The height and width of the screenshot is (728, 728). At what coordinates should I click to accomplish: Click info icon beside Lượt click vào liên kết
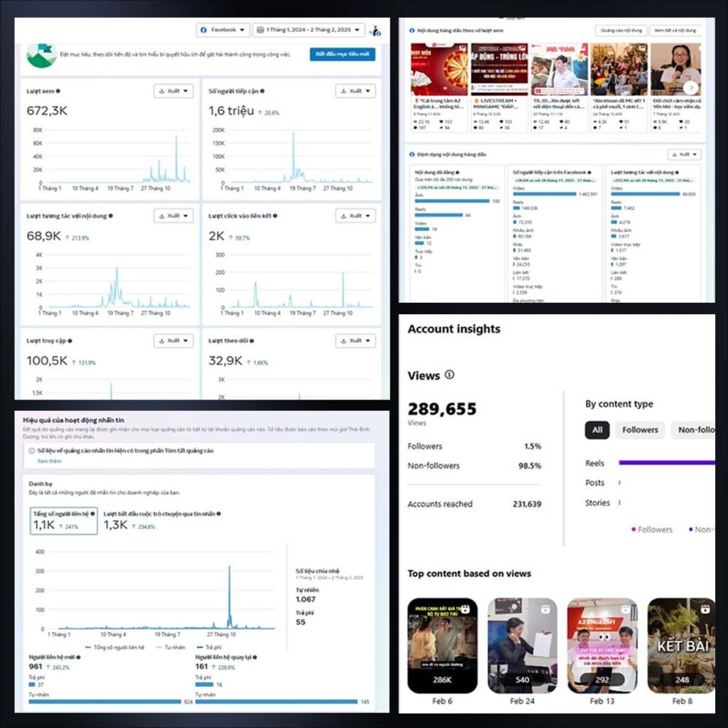click(x=275, y=215)
